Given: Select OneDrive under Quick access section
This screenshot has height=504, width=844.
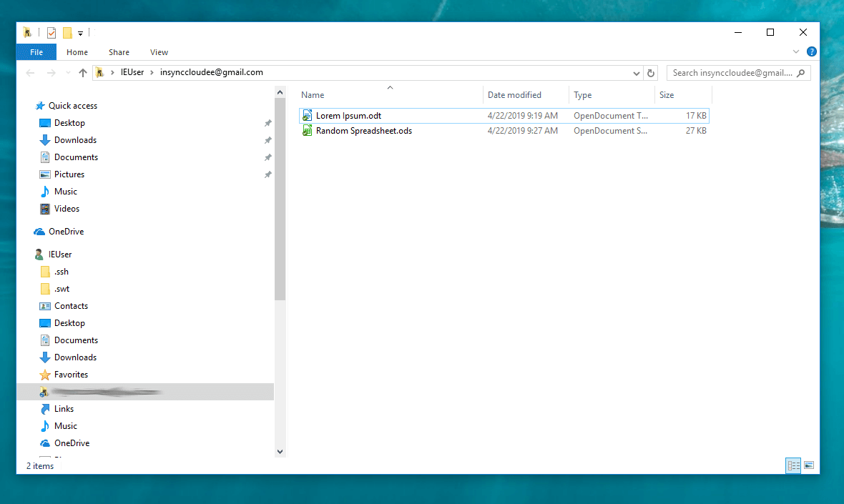Looking at the screenshot, I should (66, 232).
